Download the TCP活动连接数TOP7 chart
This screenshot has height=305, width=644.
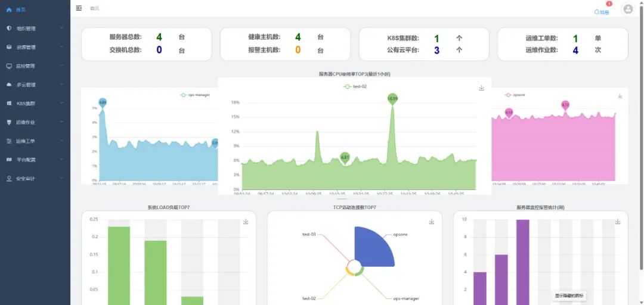[432, 221]
